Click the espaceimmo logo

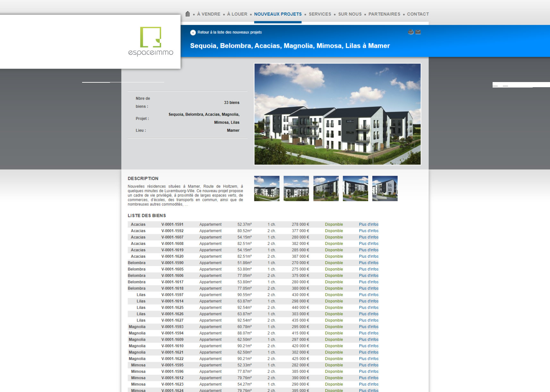coord(150,42)
